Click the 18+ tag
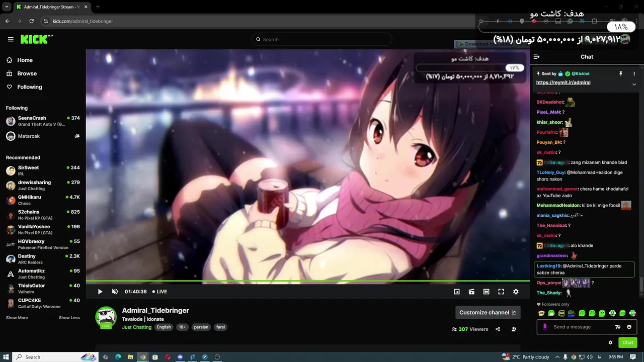The width and height of the screenshot is (644, 362). pyautogui.click(x=182, y=327)
